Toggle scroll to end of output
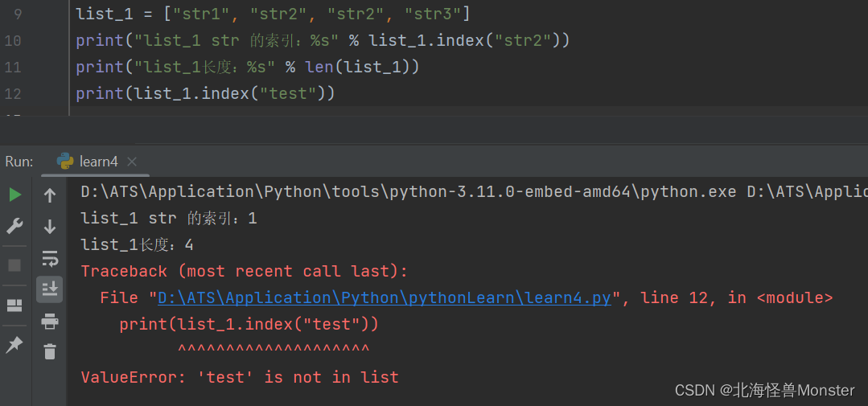Viewport: 868px width, 406px height. pyautogui.click(x=50, y=289)
